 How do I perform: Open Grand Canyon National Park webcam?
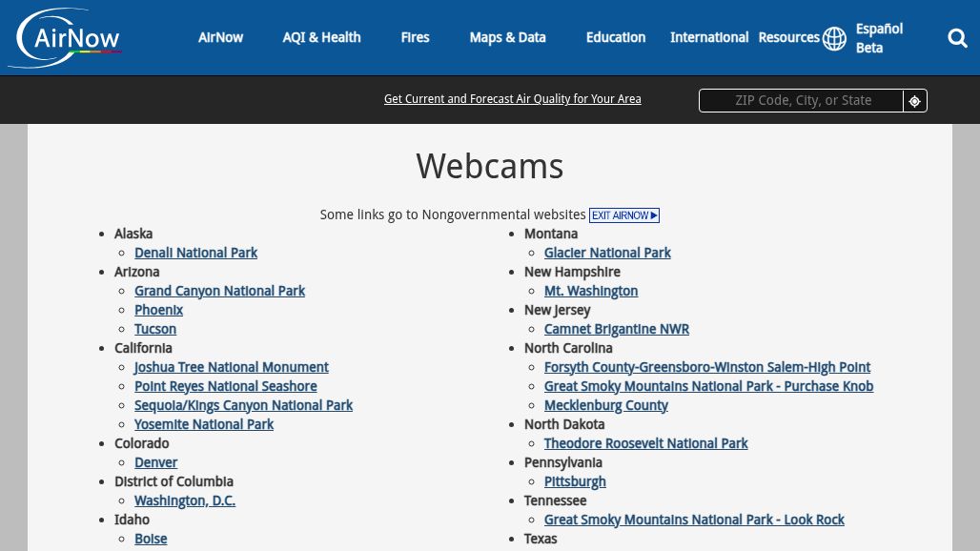point(219,291)
